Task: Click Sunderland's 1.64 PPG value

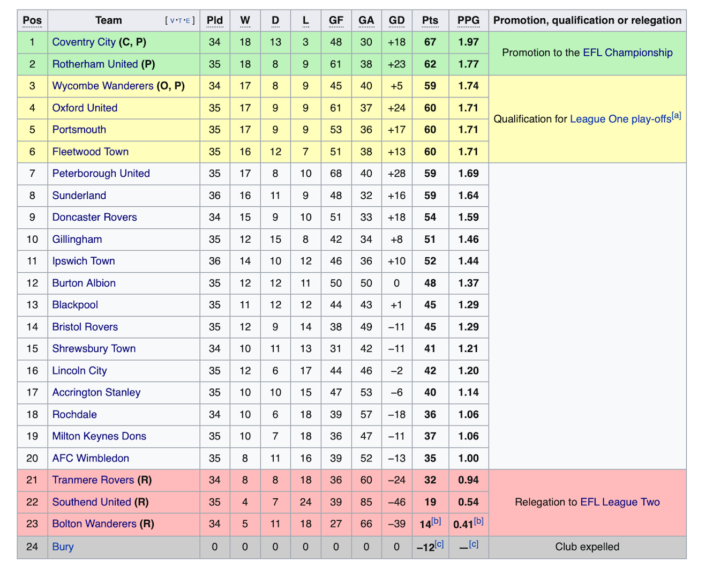Action: (x=468, y=196)
